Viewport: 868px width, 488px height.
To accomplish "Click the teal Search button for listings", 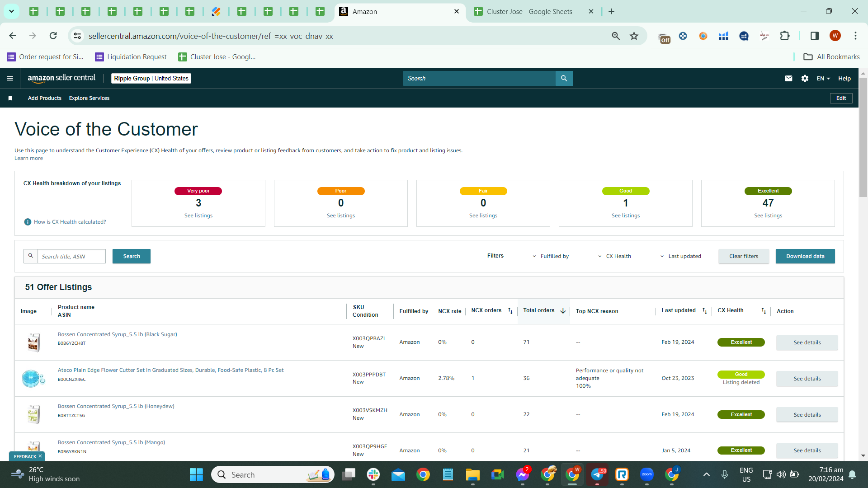I will pyautogui.click(x=132, y=256).
